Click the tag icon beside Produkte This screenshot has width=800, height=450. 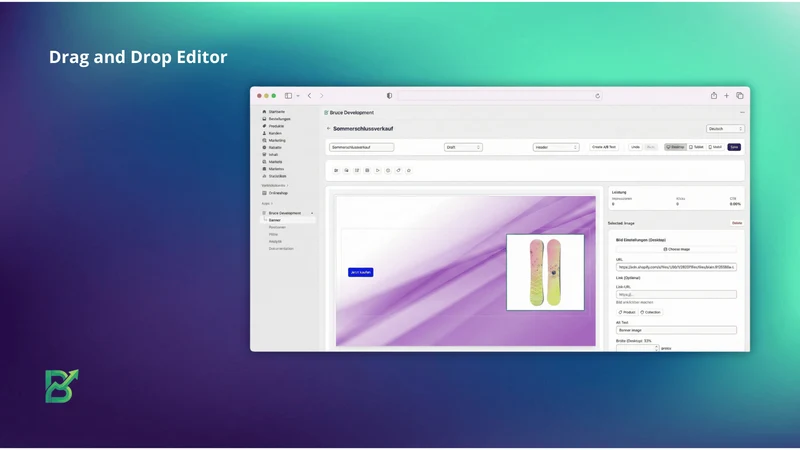click(264, 126)
